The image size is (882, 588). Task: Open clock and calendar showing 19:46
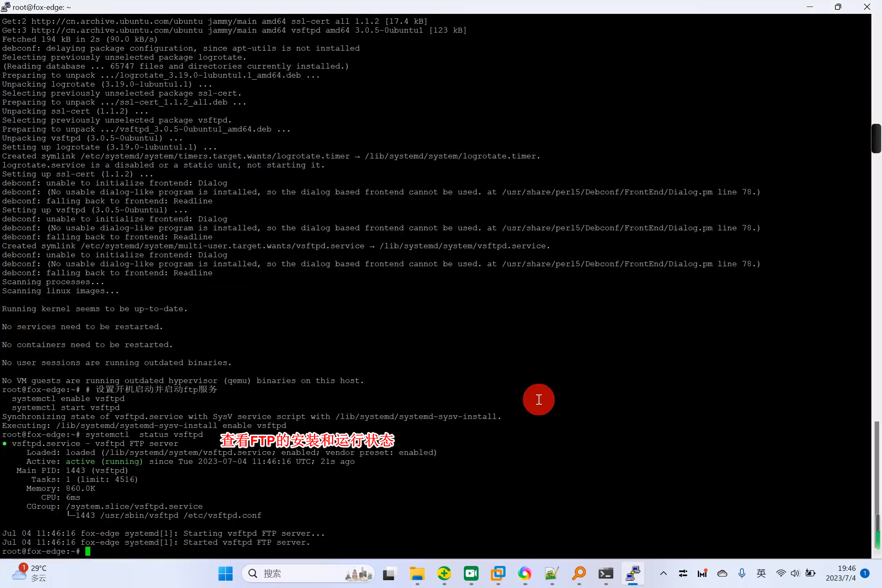coord(841,574)
